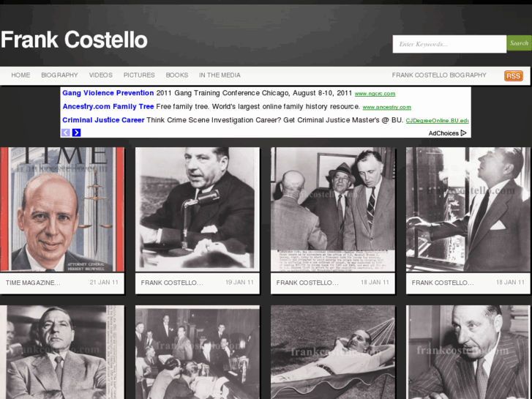
Task: Open the BOOKS menu item
Action: coord(177,75)
